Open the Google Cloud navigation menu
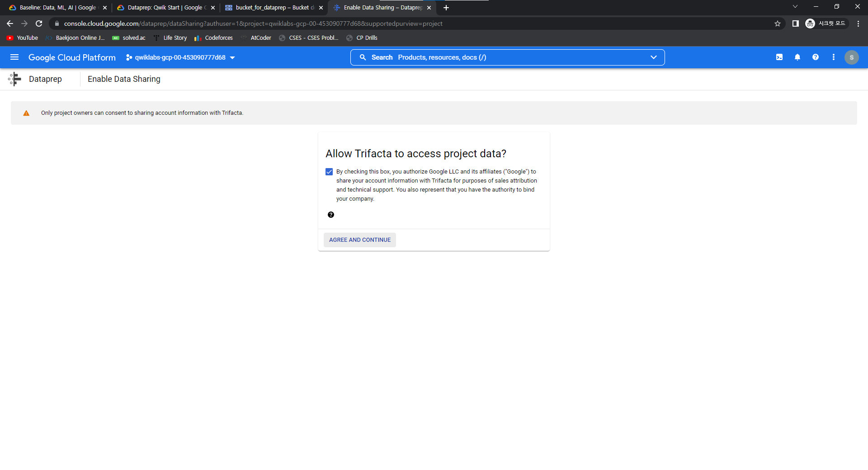 coord(14,57)
